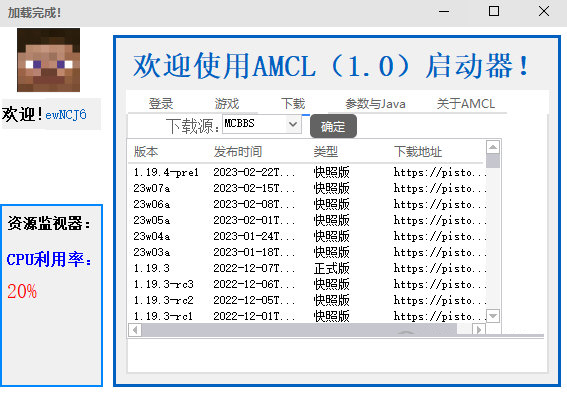Select the 1.19.3 release row
This screenshot has width=567, height=396.
(x=307, y=268)
